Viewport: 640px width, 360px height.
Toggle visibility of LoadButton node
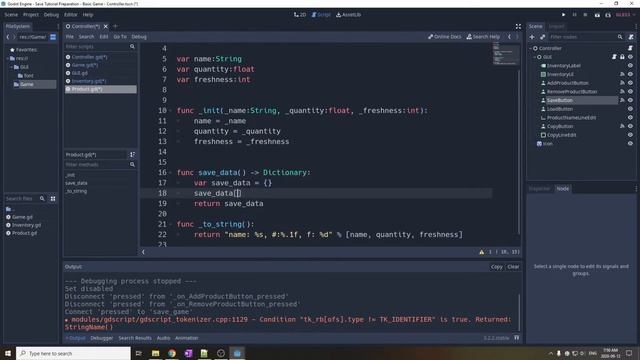(x=630, y=109)
